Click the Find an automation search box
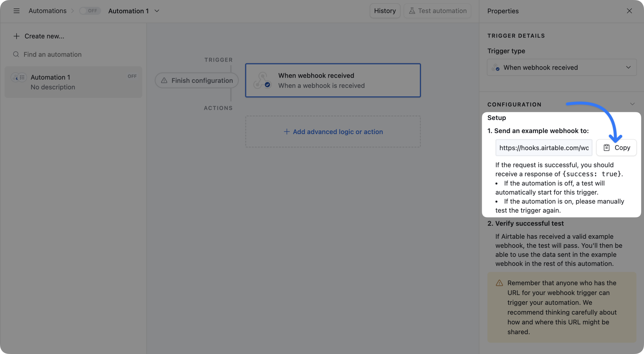The image size is (644, 354). [x=53, y=54]
